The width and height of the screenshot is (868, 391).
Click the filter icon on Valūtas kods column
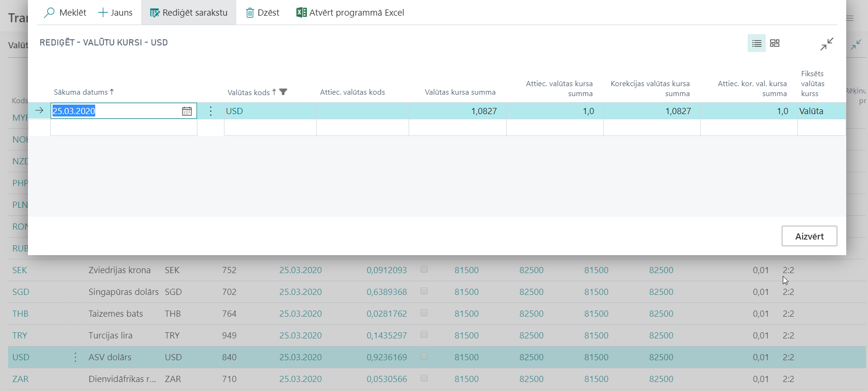click(x=283, y=92)
